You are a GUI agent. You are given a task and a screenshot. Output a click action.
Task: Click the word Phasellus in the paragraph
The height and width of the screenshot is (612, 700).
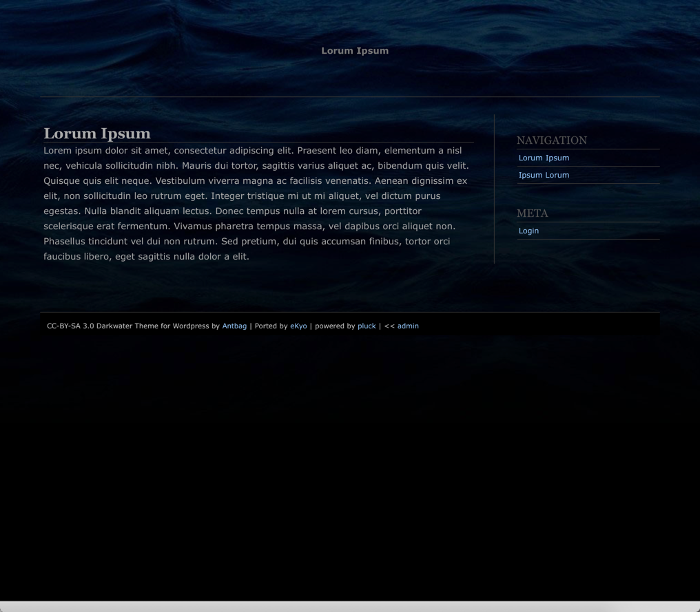[x=65, y=242]
